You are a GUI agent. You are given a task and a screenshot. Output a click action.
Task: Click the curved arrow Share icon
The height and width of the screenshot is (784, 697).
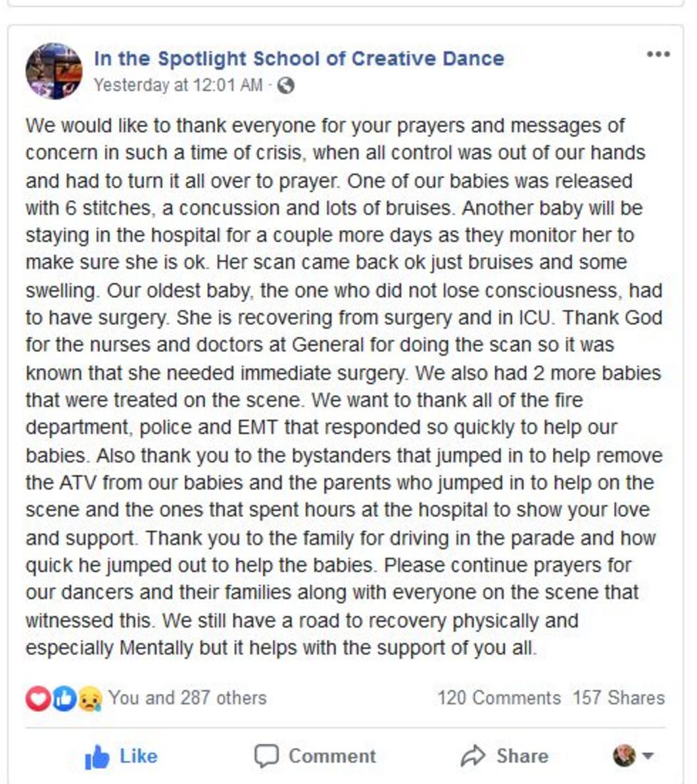point(473,756)
